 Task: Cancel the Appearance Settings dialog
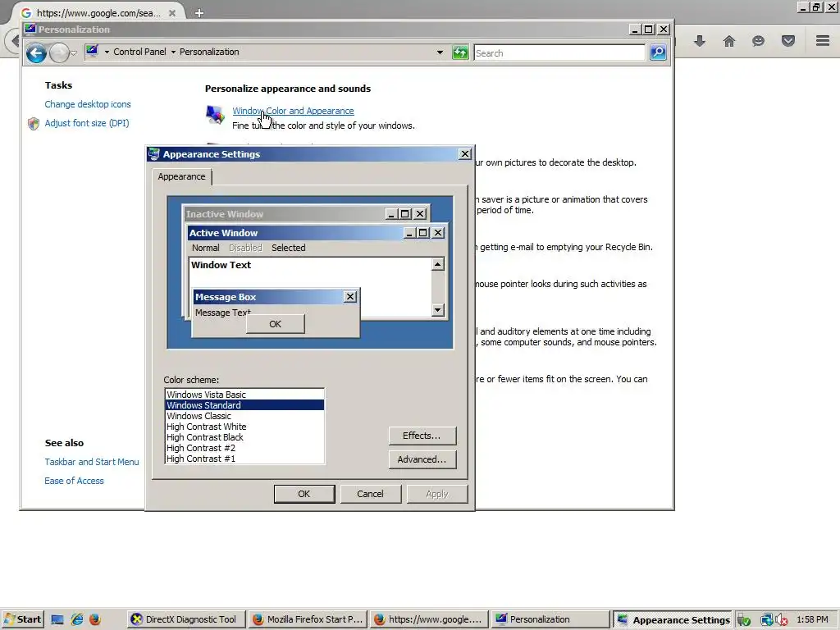point(370,494)
